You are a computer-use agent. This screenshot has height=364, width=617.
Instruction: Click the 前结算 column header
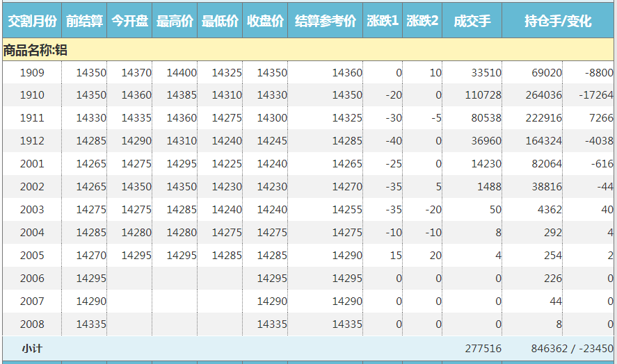tap(84, 22)
